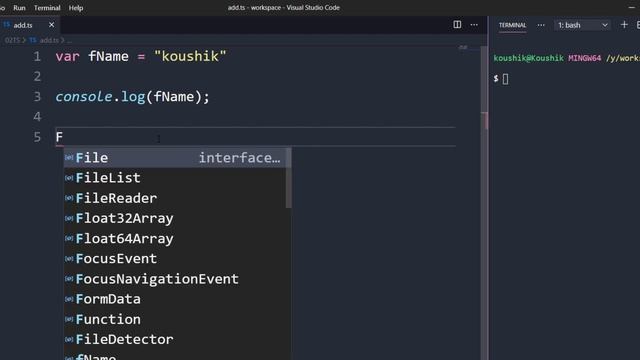The width and height of the screenshot is (640, 360).
Task: Select Function suggestion
Action: coord(175,319)
